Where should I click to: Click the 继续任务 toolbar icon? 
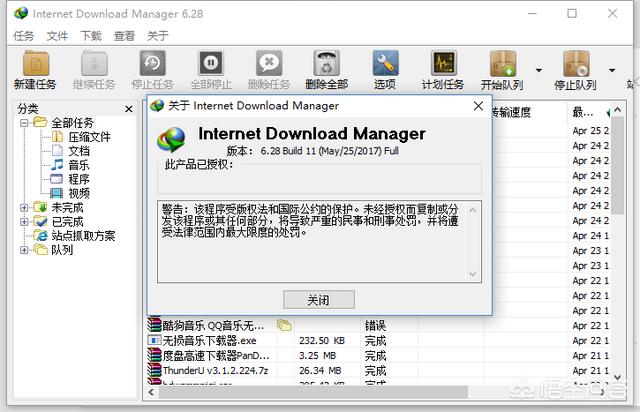(x=94, y=63)
